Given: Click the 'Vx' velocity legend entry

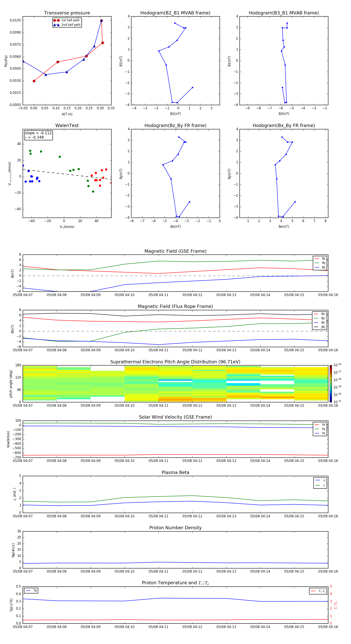Looking at the screenshot, I should point(320,424).
